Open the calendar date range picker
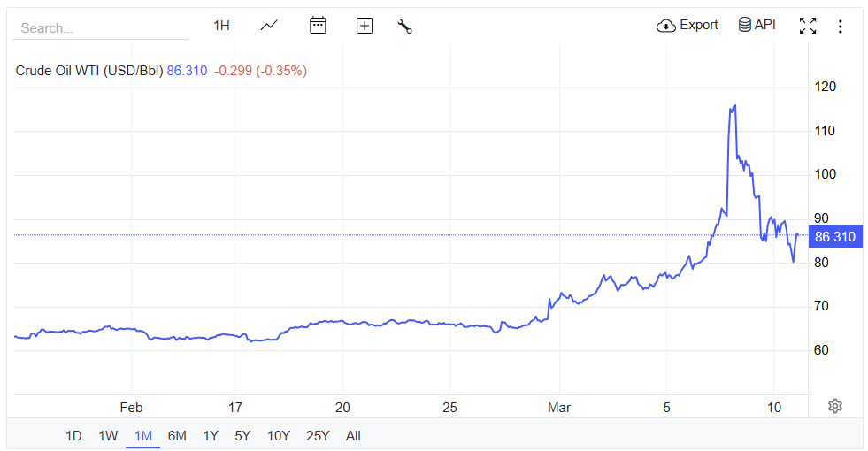Screen dimensions: 868x451 click(x=318, y=26)
